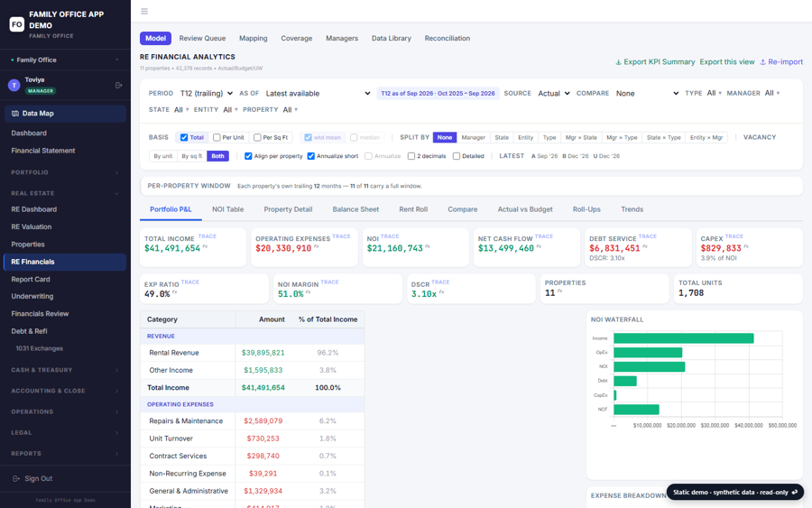Open RE Valuation in sidebar
Screen dimensions: 812x508
(x=31, y=226)
